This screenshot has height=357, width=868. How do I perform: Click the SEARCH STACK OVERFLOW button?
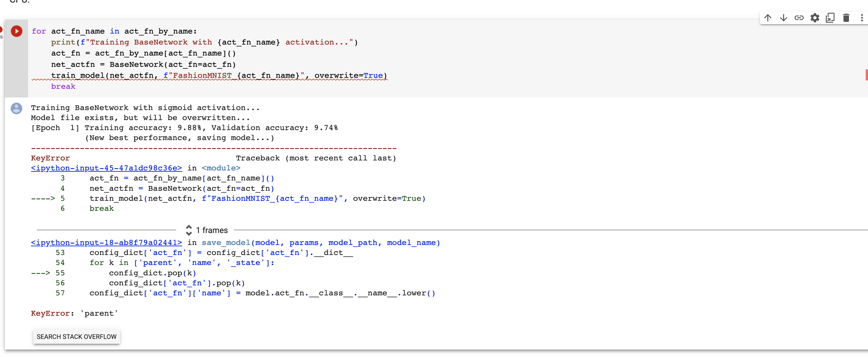(x=76, y=336)
